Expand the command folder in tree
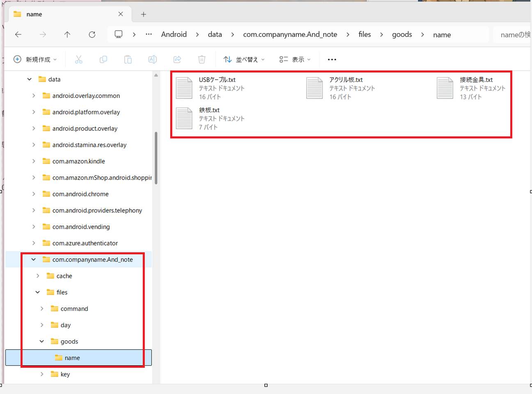532x394 pixels. (x=42, y=309)
